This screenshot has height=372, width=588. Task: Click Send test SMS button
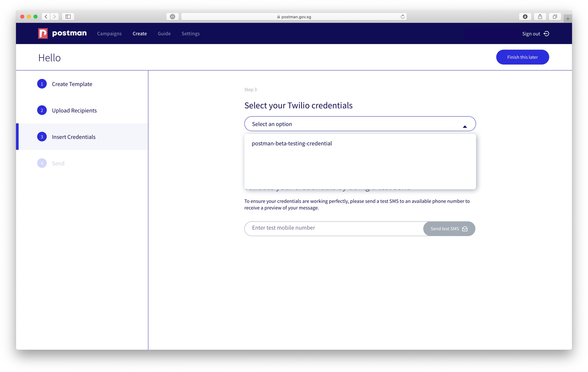(449, 229)
